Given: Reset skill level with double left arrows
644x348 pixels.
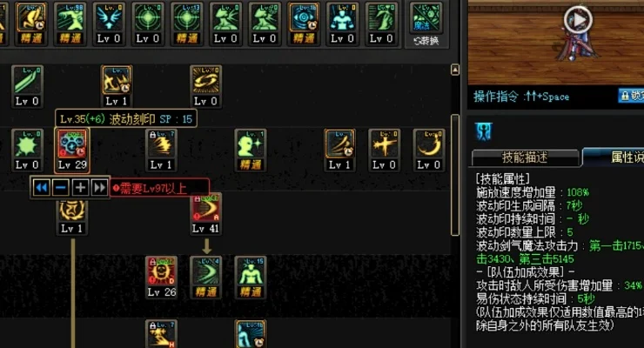Looking at the screenshot, I should 41,188.
